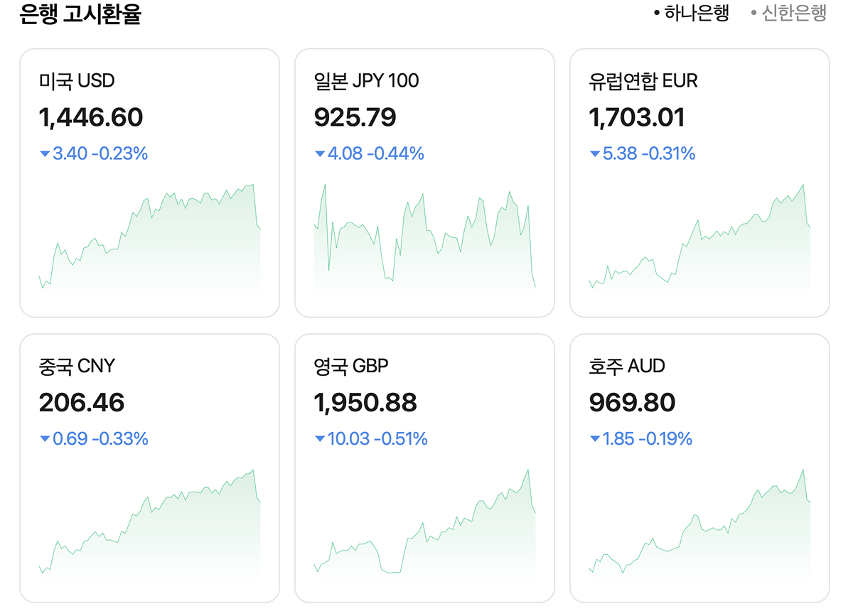Image resolution: width=853 pixels, height=616 pixels.
Task: Click the 영국 GBP currency title
Action: click(x=351, y=367)
